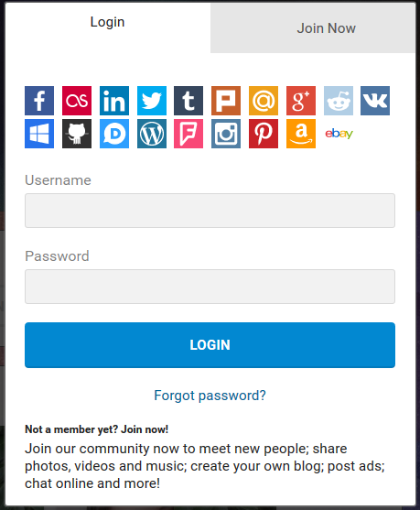Click the VK login icon
Image resolution: width=420 pixels, height=510 pixels.
pyautogui.click(x=375, y=101)
